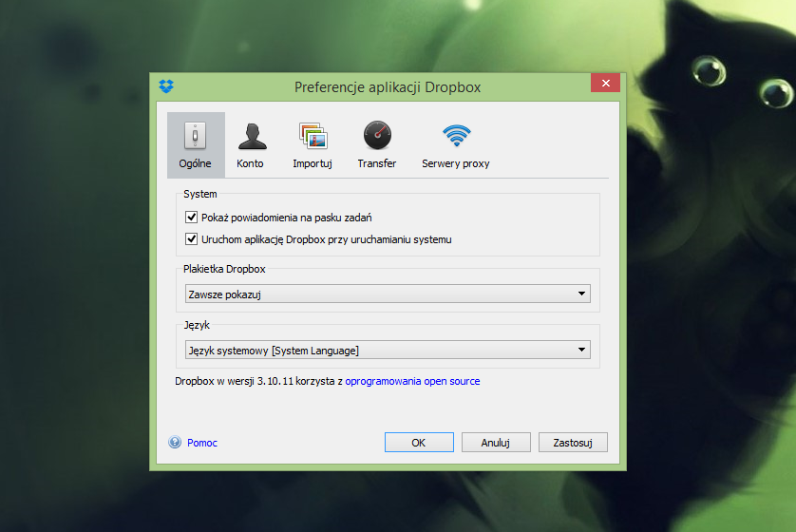Open the oprogramowania open source link
The width and height of the screenshot is (796, 532).
[412, 381]
